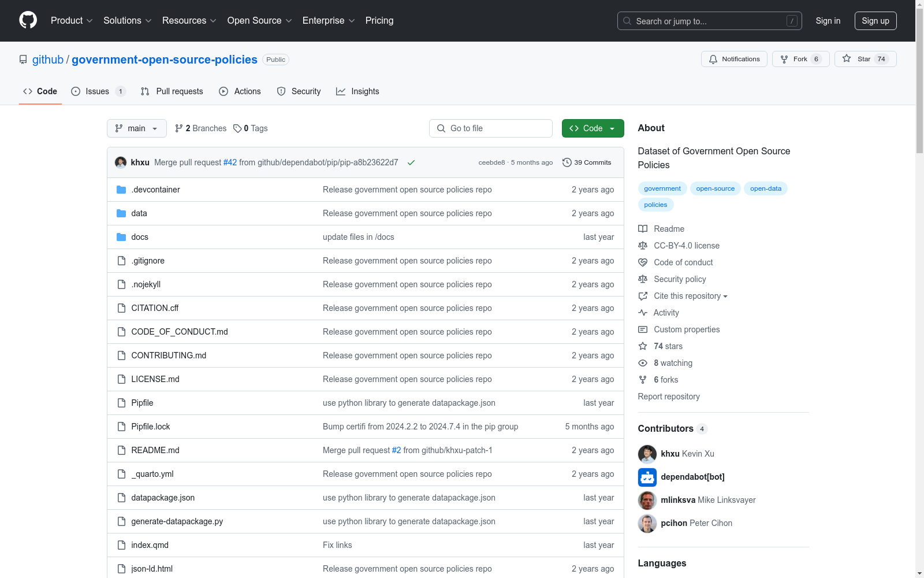Open the Enterprise dropdown menu
The width and height of the screenshot is (924, 578).
[329, 21]
